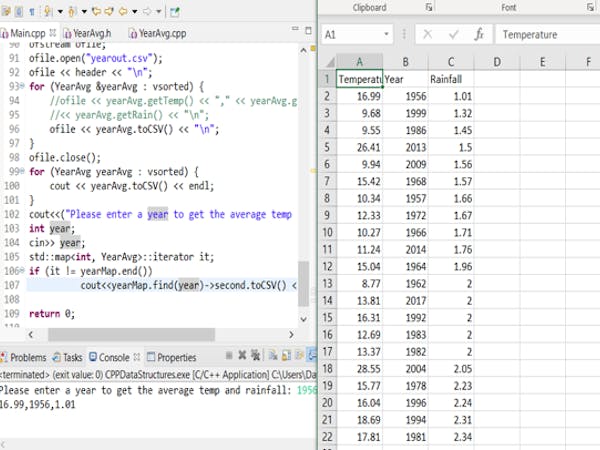
Task: Select Excel column B header
Action: (x=405, y=62)
